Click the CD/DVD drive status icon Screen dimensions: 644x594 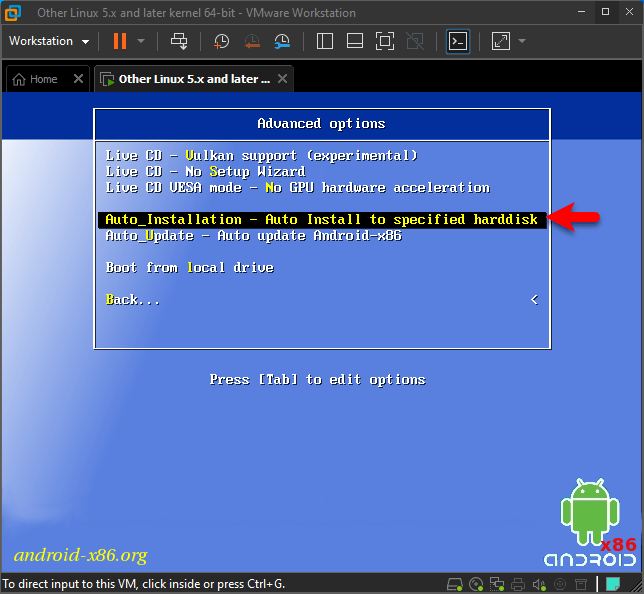pos(476,584)
